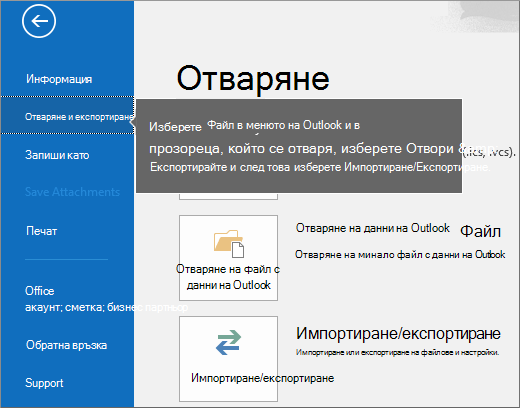
Task: Click description Импортиране или експортиране на файлове
Action: click(397, 352)
